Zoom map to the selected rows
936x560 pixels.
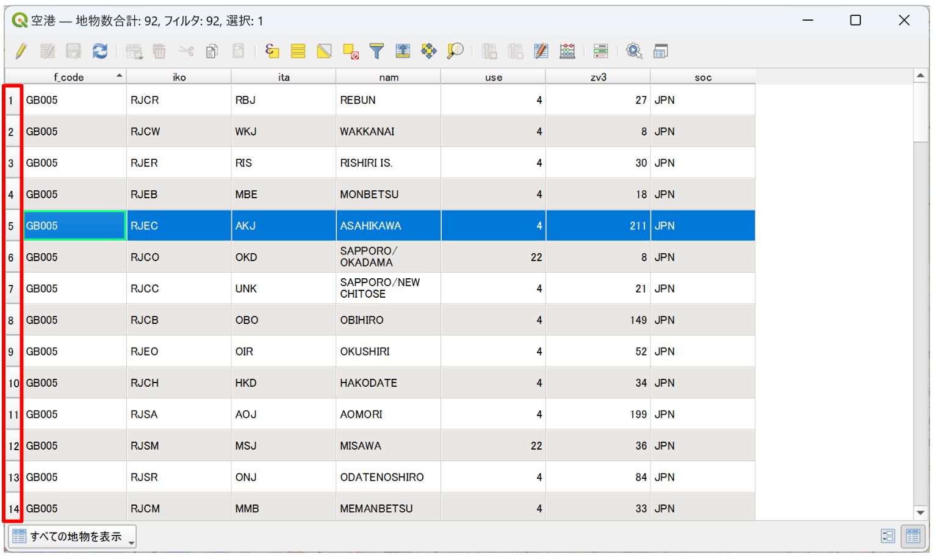coord(455,51)
